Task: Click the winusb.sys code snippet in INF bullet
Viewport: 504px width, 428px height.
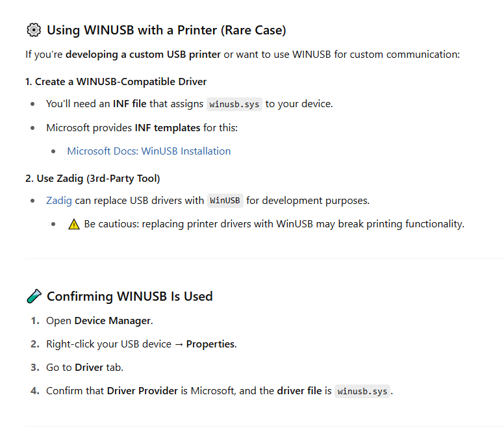Action: click(234, 104)
